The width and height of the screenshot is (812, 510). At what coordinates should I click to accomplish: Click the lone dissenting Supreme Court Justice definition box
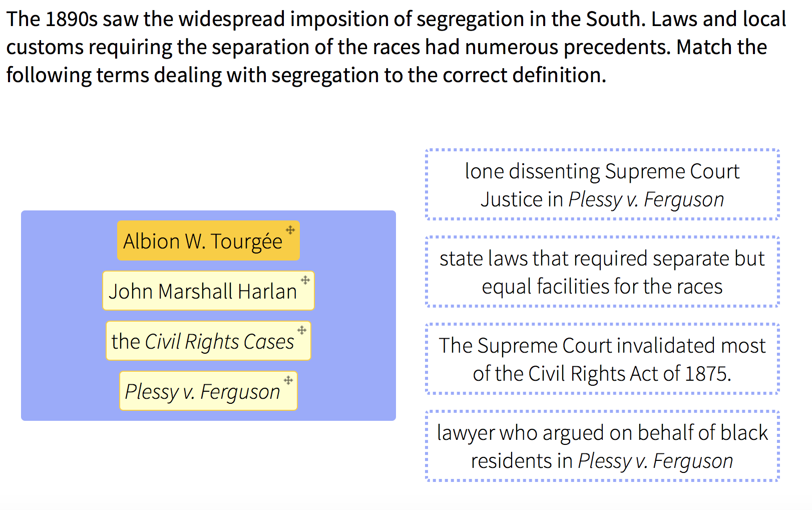pyautogui.click(x=602, y=185)
